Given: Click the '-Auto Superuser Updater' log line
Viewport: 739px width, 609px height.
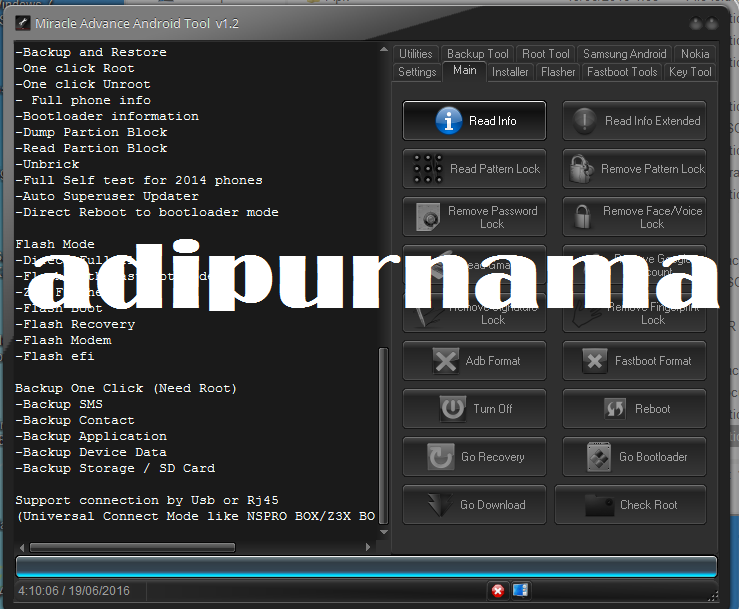Looking at the screenshot, I should click(107, 196).
